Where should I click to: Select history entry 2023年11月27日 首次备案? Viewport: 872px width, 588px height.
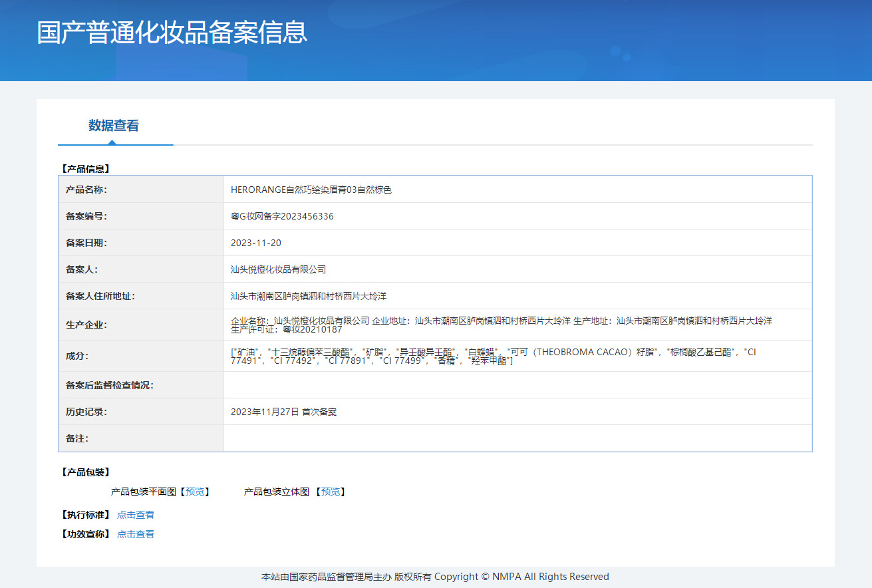click(283, 412)
